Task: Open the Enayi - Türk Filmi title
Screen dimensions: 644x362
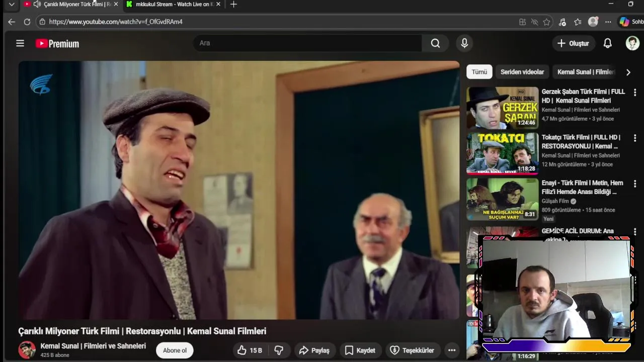Action: click(582, 188)
